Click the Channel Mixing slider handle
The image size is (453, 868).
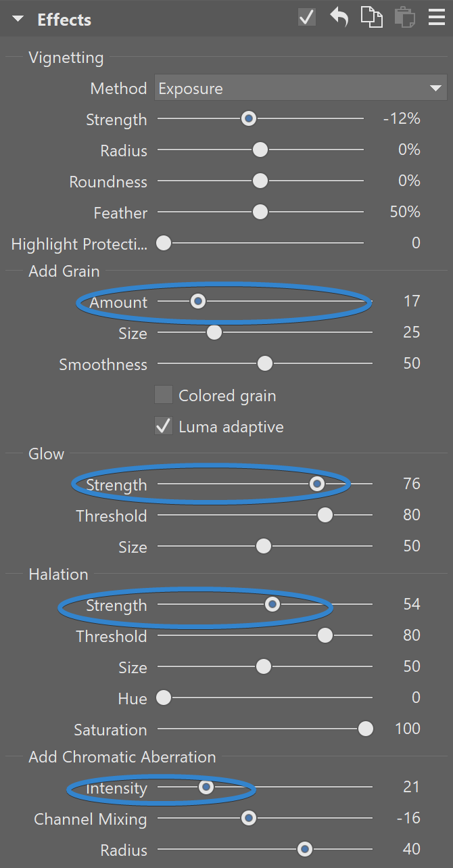pos(249,818)
